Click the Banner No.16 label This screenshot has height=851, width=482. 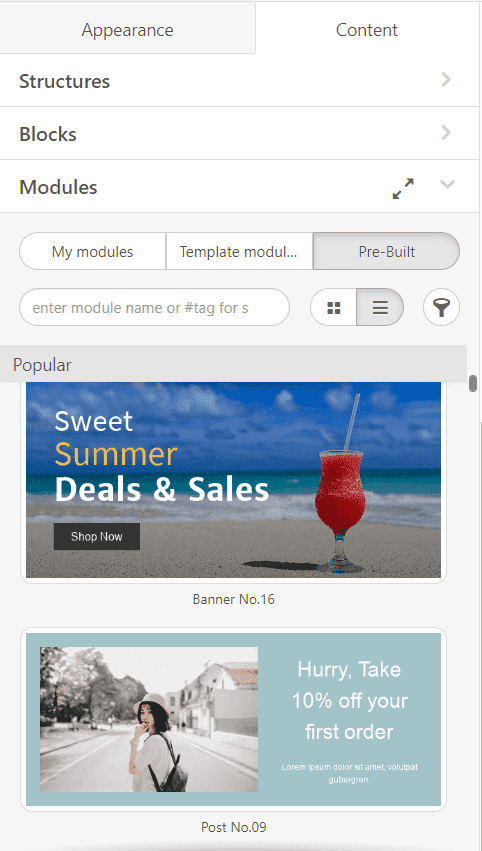click(233, 599)
